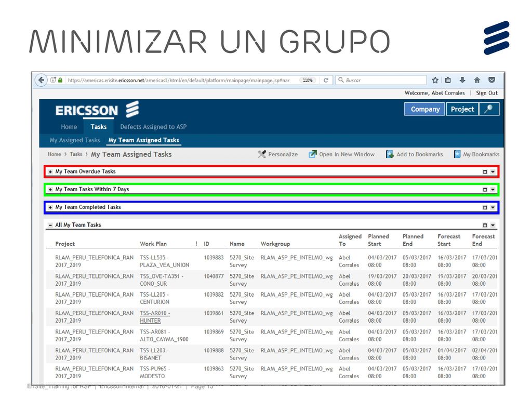Click the Project button
The image size is (532, 399).
[462, 109]
